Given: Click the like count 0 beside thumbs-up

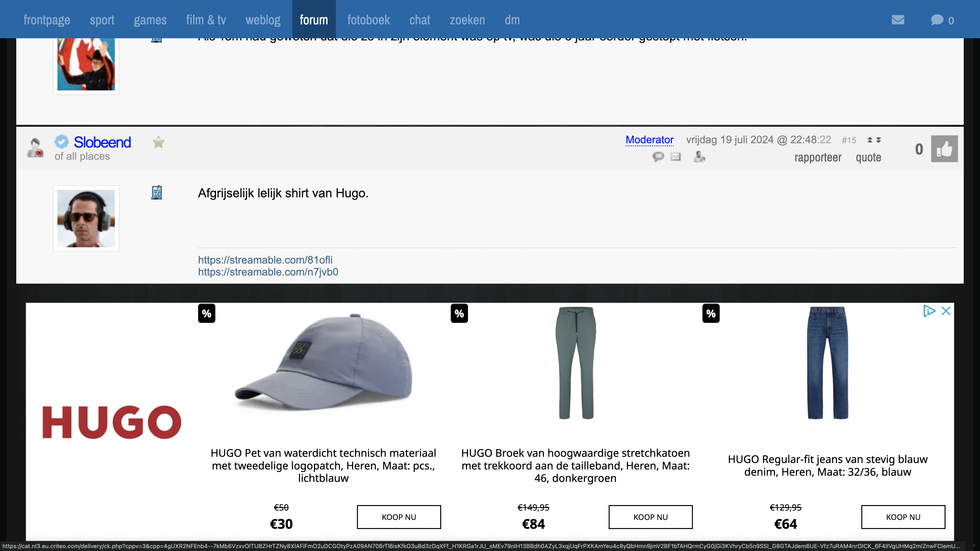Looking at the screenshot, I should (x=919, y=149).
